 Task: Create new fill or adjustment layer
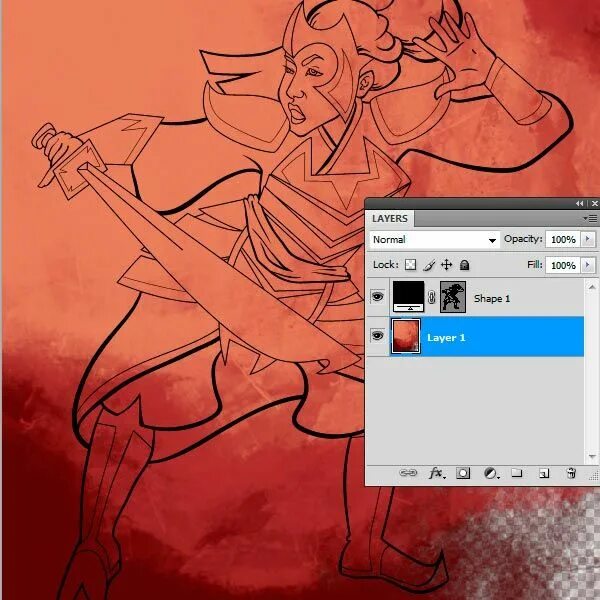point(491,473)
